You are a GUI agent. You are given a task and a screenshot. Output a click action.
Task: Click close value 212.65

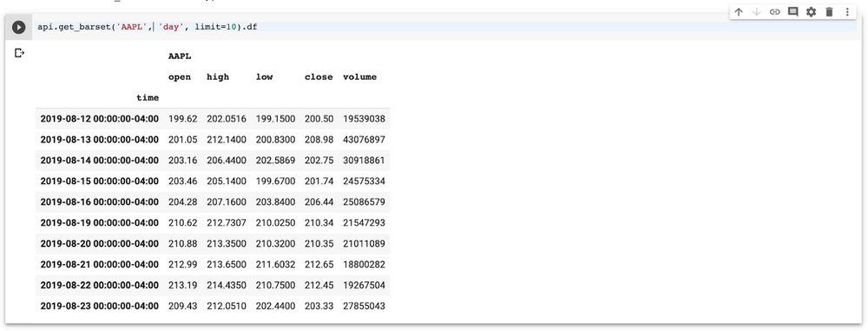pos(319,264)
